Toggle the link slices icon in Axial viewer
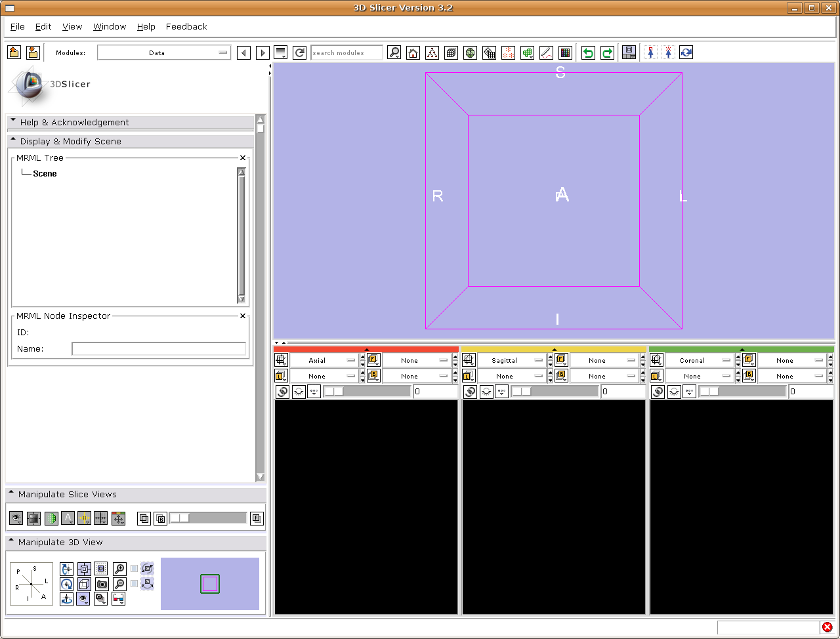 [282, 392]
